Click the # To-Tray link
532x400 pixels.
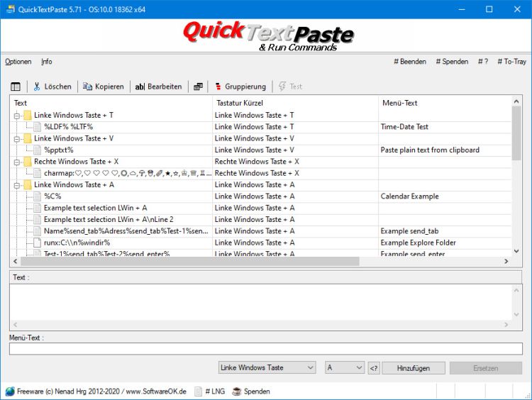pyautogui.click(x=509, y=62)
